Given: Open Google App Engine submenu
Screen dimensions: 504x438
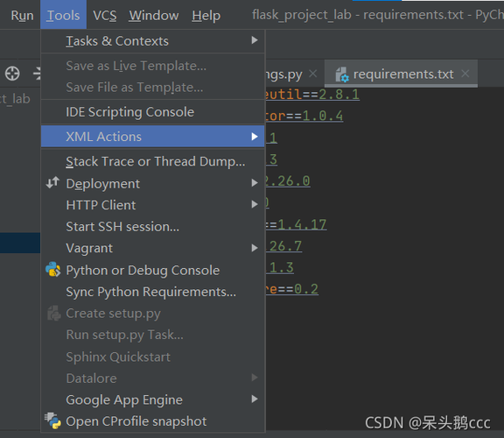Looking at the screenshot, I should pos(153,400).
